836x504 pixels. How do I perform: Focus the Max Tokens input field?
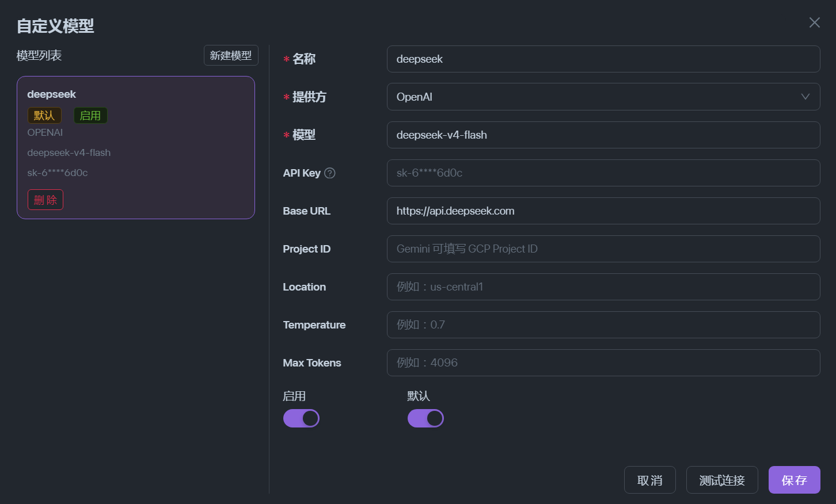[603, 362]
